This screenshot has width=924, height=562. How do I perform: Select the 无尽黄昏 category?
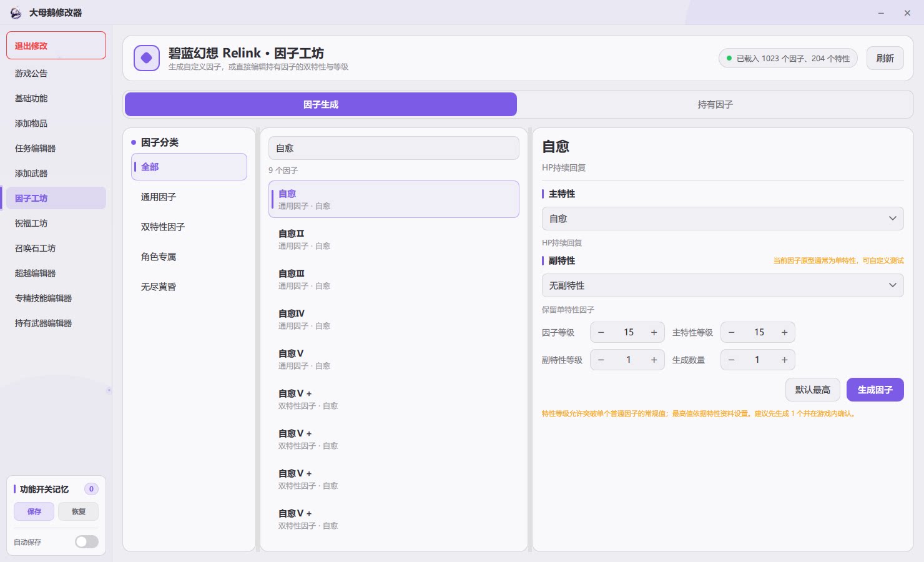(x=189, y=287)
